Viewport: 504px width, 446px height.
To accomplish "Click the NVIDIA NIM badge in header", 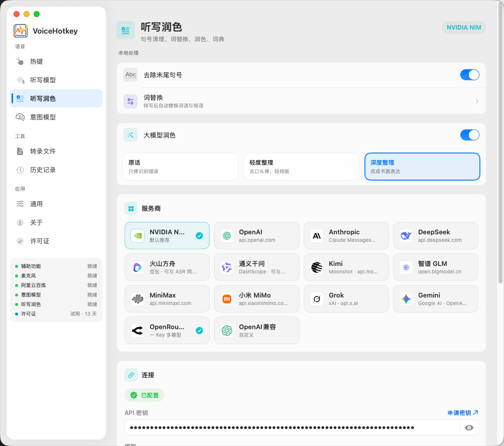I will pos(464,27).
